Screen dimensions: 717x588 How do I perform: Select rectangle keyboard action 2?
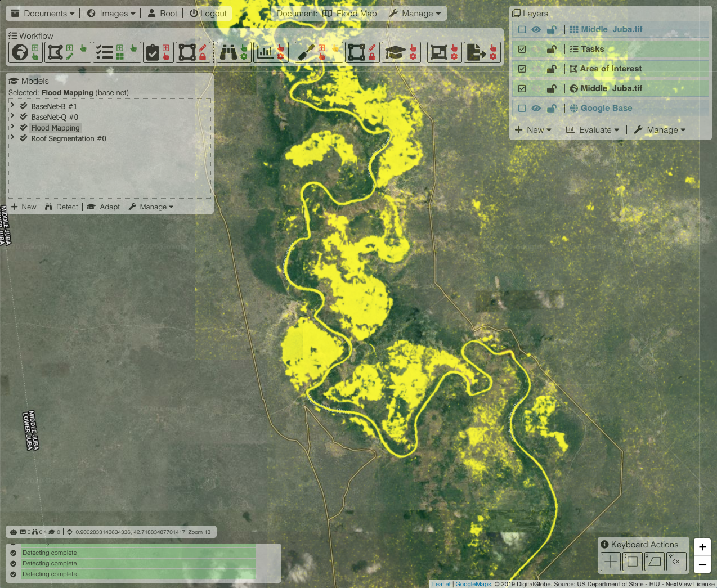(633, 561)
